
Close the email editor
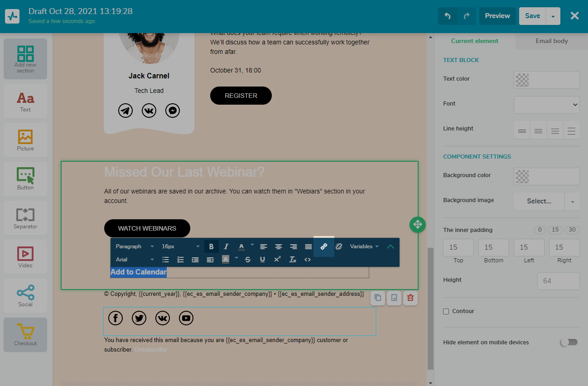pos(574,16)
